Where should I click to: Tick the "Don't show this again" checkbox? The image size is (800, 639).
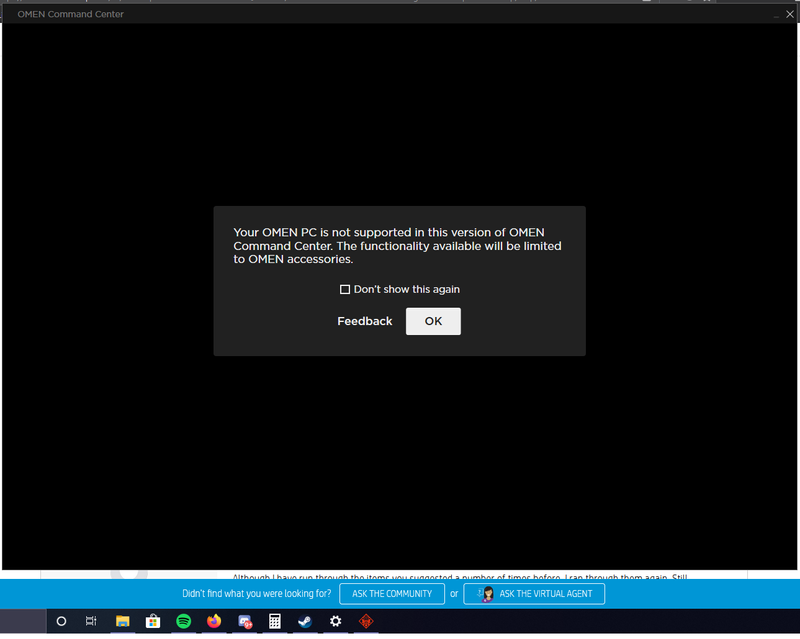coord(345,289)
